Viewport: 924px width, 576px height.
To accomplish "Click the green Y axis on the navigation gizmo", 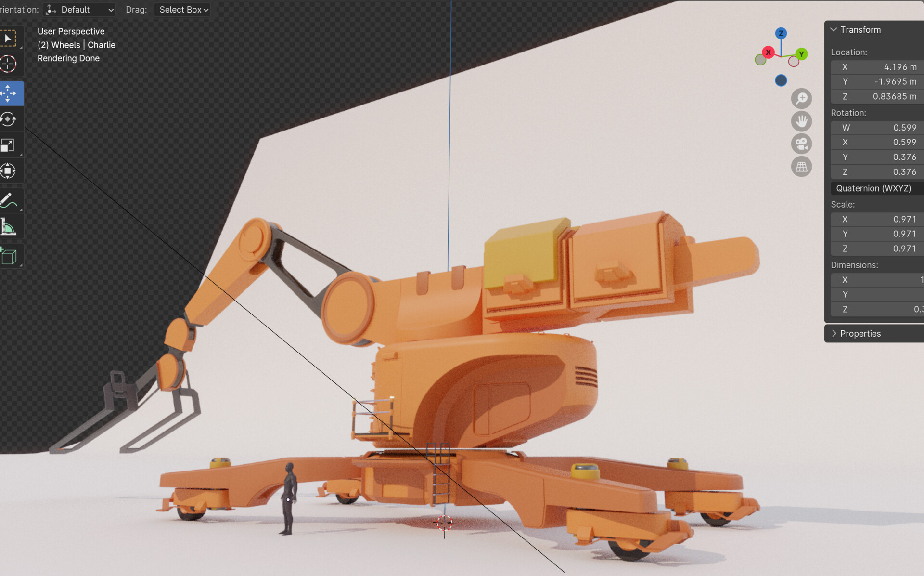I will tap(801, 54).
